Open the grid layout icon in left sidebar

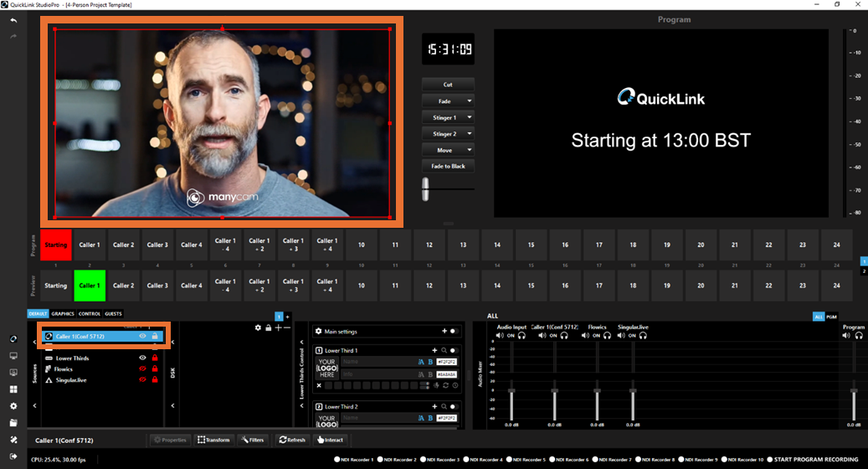pyautogui.click(x=14, y=389)
